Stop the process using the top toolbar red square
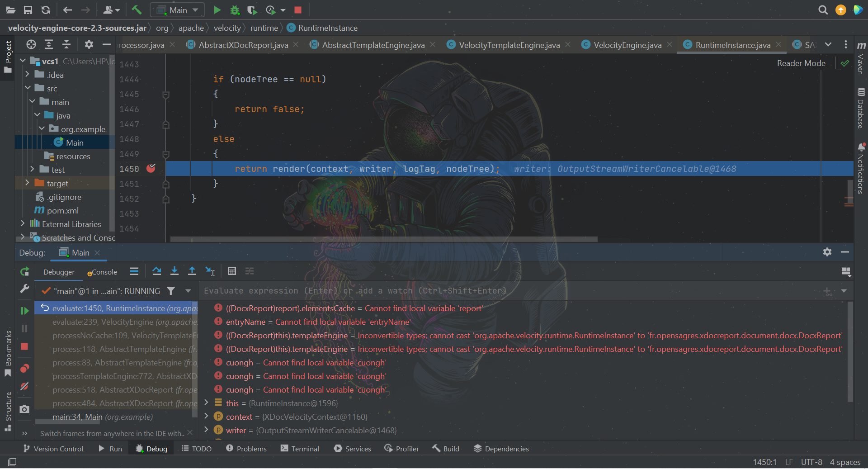Screen dimensions: 868x469 (x=297, y=10)
